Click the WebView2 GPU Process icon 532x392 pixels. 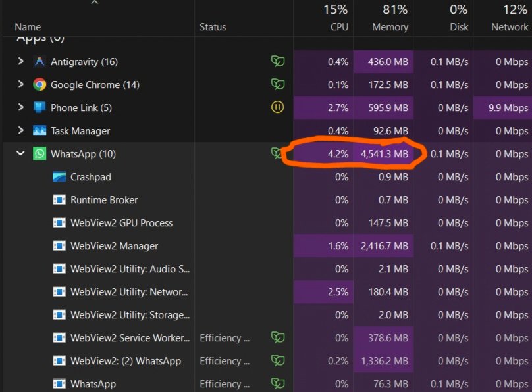pyautogui.click(x=59, y=223)
